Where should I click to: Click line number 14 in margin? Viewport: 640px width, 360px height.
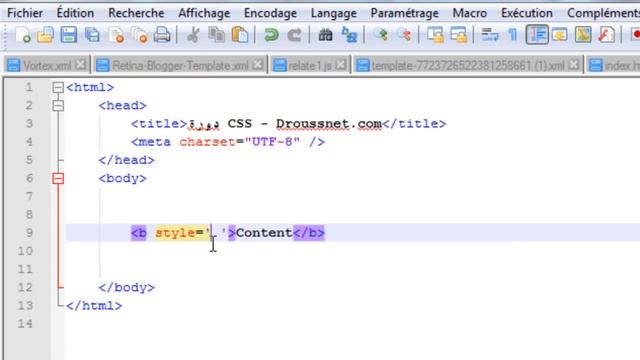click(x=25, y=324)
